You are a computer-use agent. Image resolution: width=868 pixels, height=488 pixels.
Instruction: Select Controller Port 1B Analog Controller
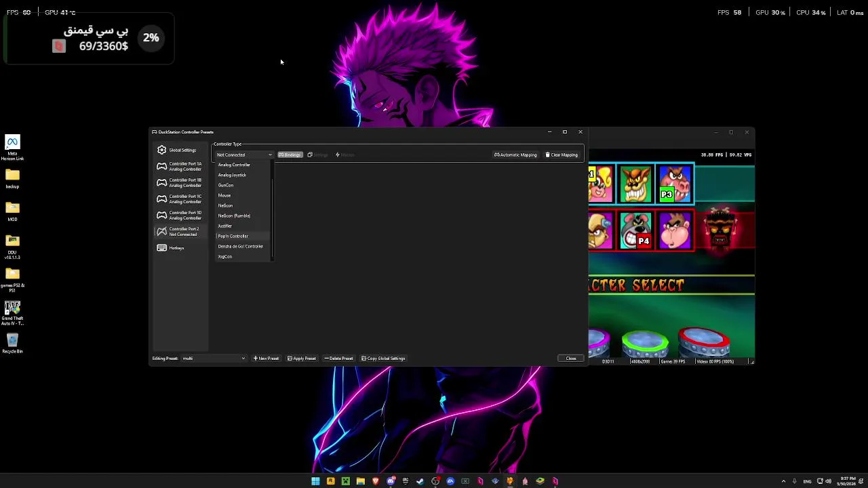pyautogui.click(x=180, y=182)
